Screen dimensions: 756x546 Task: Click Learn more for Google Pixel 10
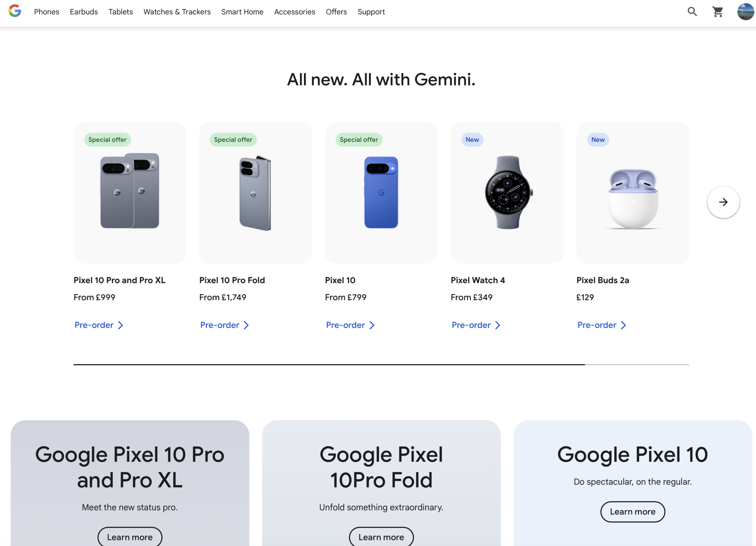[x=632, y=512]
